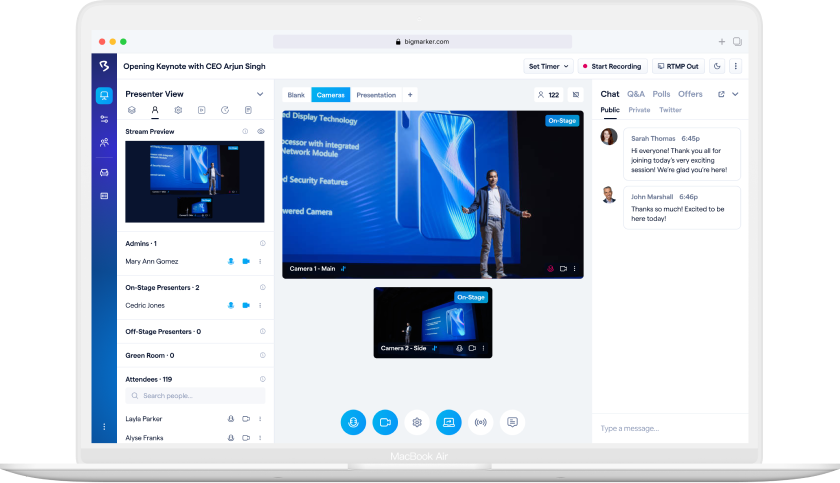Open the top bar more options menu

pos(736,66)
